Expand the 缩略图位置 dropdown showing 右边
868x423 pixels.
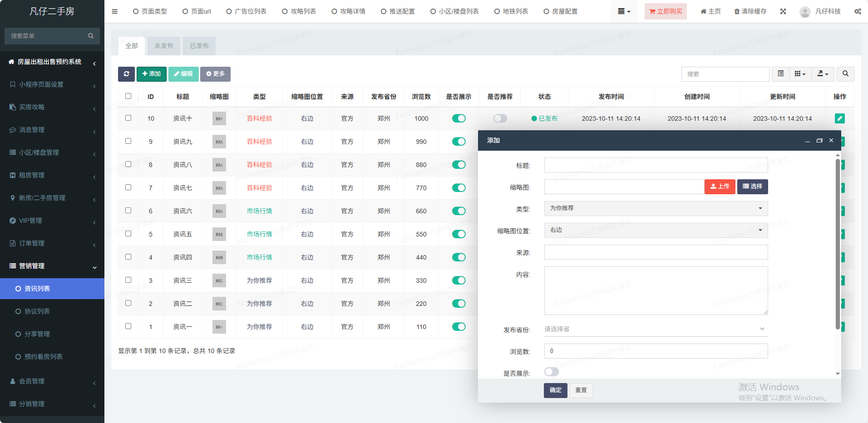click(656, 230)
